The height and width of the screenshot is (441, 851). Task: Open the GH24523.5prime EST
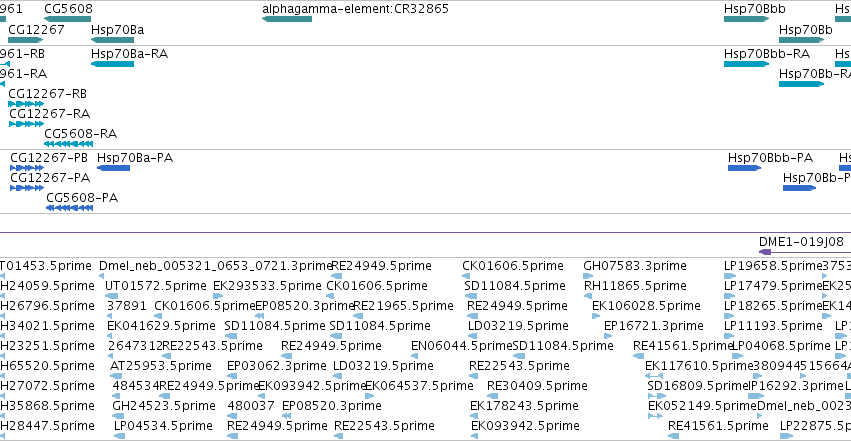pyautogui.click(x=164, y=406)
